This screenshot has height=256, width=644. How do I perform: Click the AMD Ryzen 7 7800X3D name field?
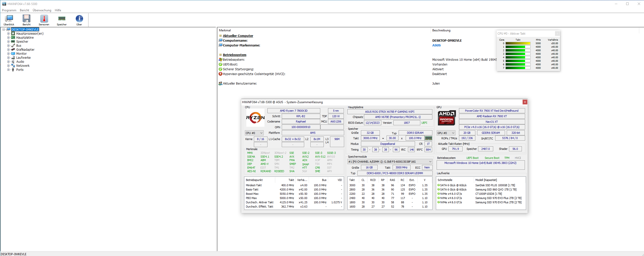[x=294, y=111]
